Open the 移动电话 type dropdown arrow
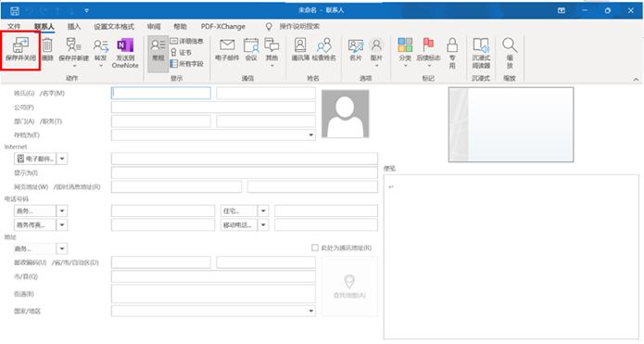The width and height of the screenshot is (644, 344). click(263, 224)
